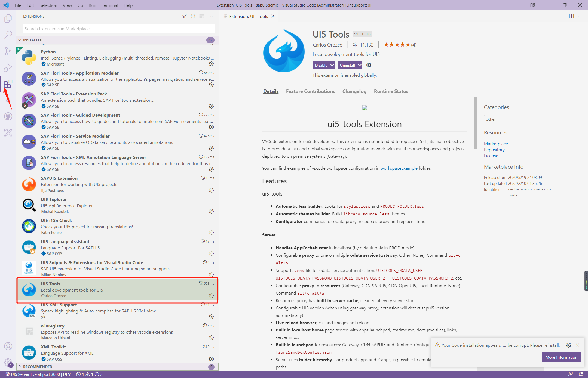Split the editor to the right
Viewport: 588px width, 378px height.
click(x=571, y=16)
